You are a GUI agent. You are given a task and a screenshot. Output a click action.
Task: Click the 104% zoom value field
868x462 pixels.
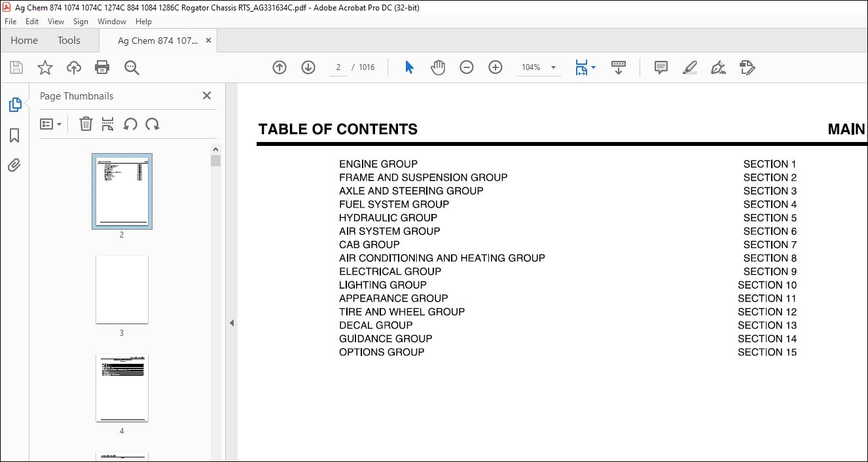(x=531, y=67)
